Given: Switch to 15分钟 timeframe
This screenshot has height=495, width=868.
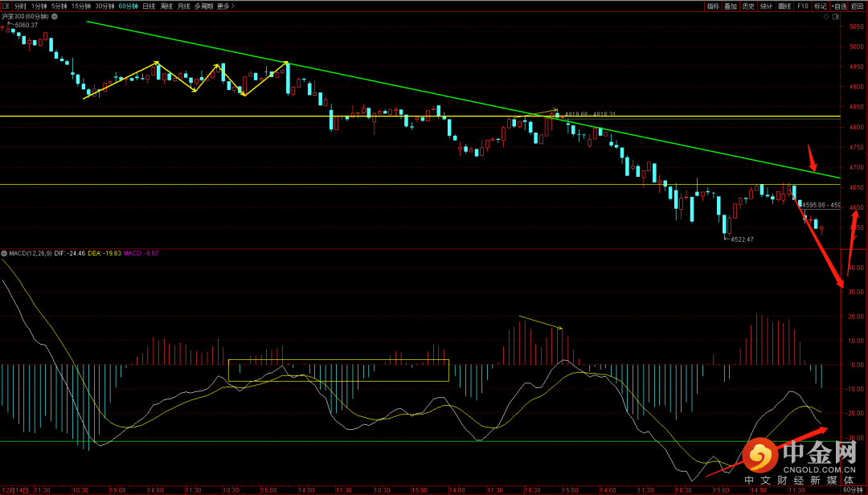Looking at the screenshot, I should coord(80,6).
